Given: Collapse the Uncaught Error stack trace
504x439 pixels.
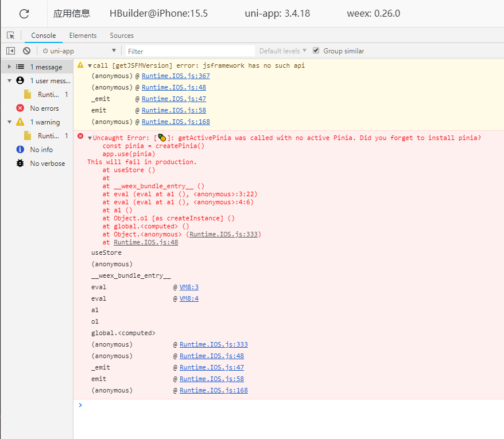Looking at the screenshot, I should click(x=90, y=138).
